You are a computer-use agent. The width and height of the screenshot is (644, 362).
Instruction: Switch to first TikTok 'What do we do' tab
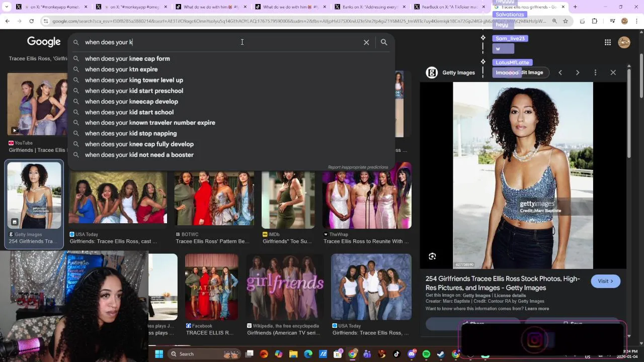pyautogui.click(x=210, y=7)
